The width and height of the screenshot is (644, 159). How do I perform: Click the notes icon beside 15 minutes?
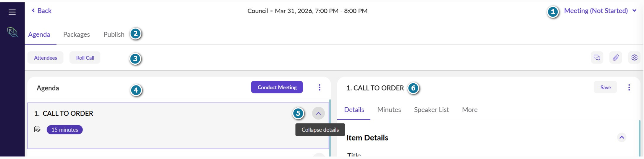click(37, 129)
